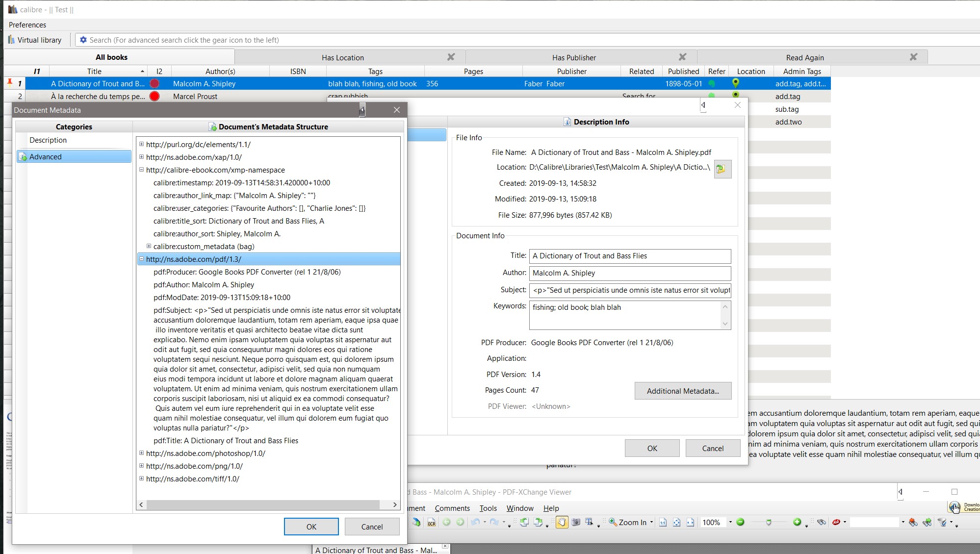Switch to the Has Publisher tab
Viewport: 980px width, 554px height.
pyautogui.click(x=574, y=58)
